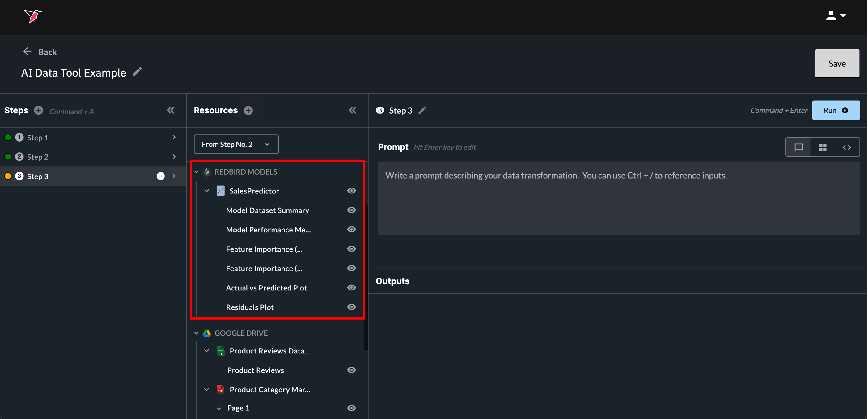Collapse the REDBIRD MODELS section
Viewport: 868px width, 419px height.
point(197,172)
